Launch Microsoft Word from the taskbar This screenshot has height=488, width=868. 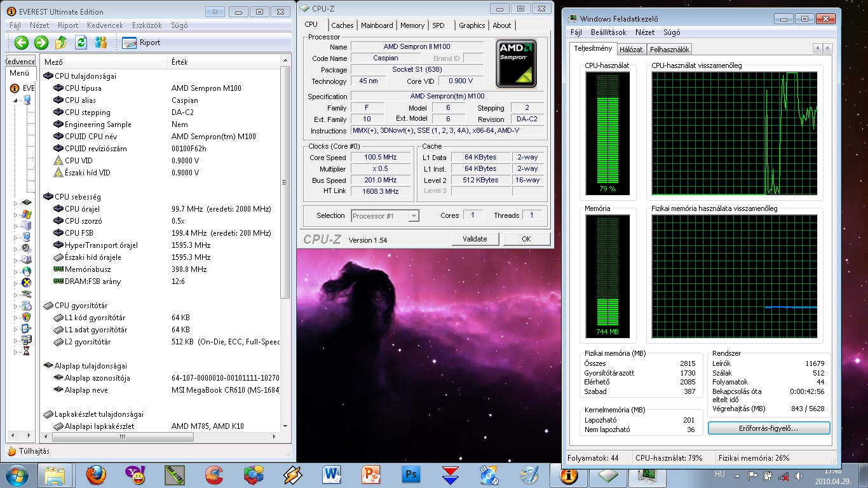[332, 475]
